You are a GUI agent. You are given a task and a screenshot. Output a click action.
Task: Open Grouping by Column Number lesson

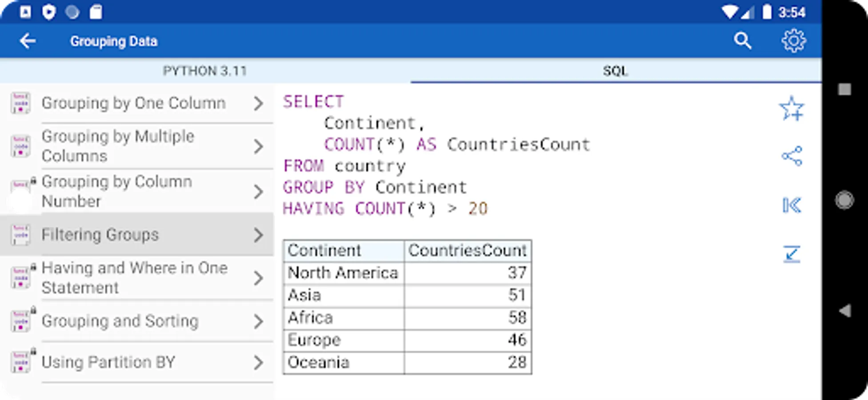(x=117, y=192)
